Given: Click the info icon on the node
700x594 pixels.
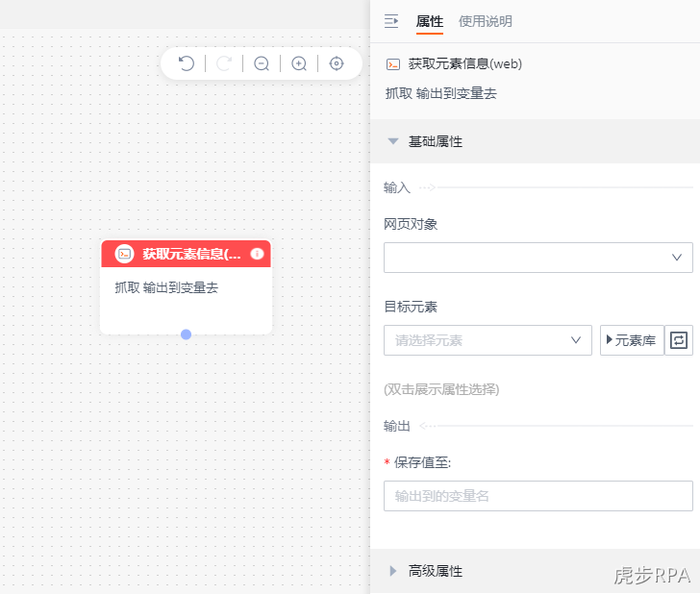Looking at the screenshot, I should tap(257, 254).
